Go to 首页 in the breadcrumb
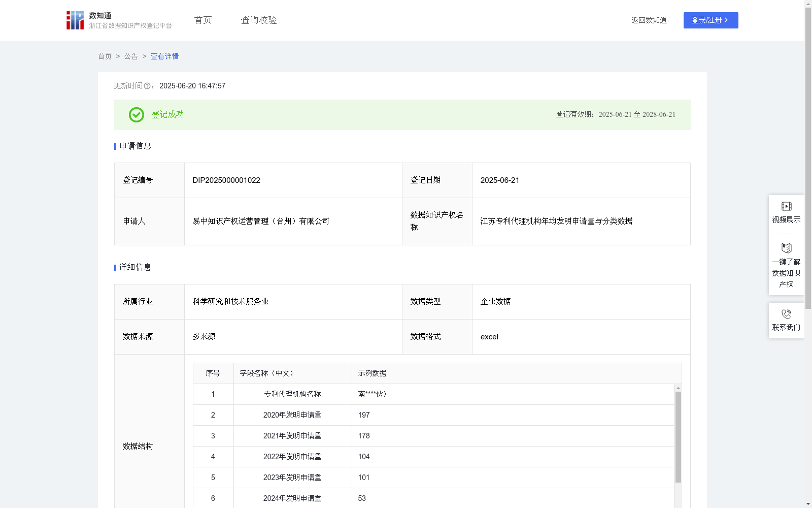 [x=105, y=56]
